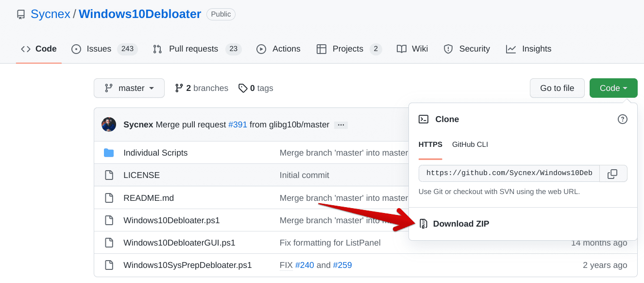The height and width of the screenshot is (283, 644).
Task: Open the Fix formatting for ListPanel commit
Action: pyautogui.click(x=330, y=243)
